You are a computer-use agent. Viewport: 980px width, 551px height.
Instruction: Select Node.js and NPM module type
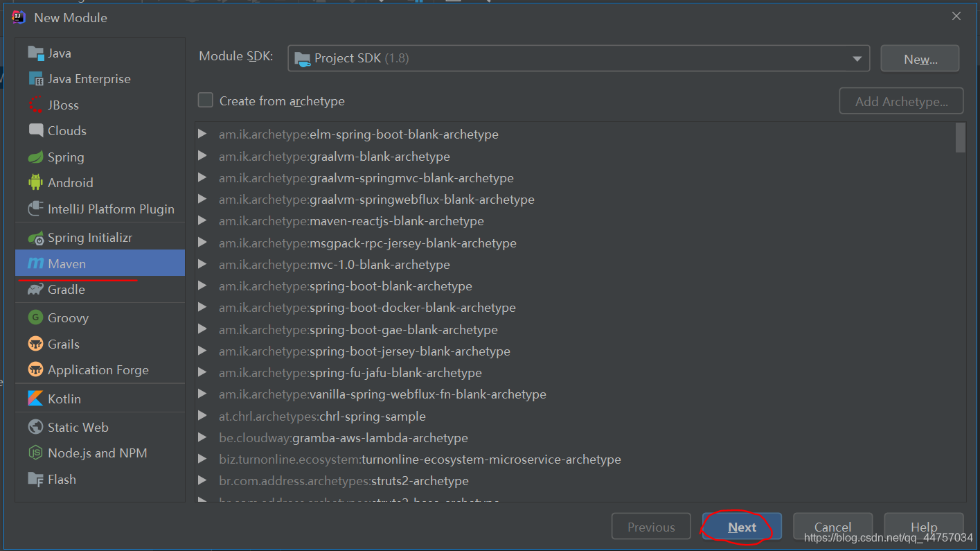100,453
